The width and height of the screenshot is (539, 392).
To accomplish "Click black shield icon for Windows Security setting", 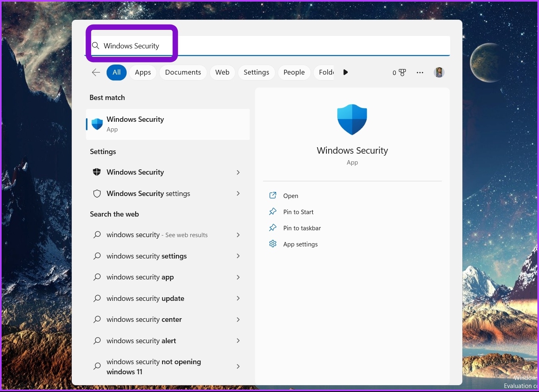I will coord(97,172).
